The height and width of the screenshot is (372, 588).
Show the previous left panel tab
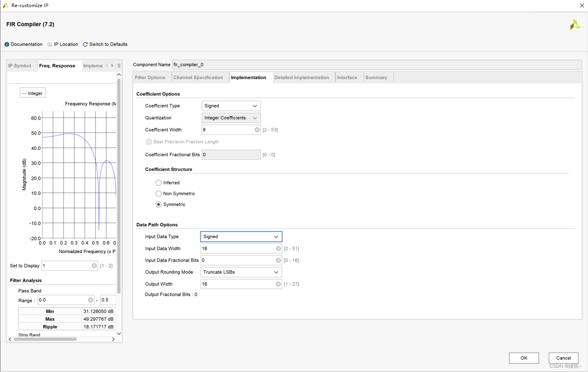coord(107,66)
